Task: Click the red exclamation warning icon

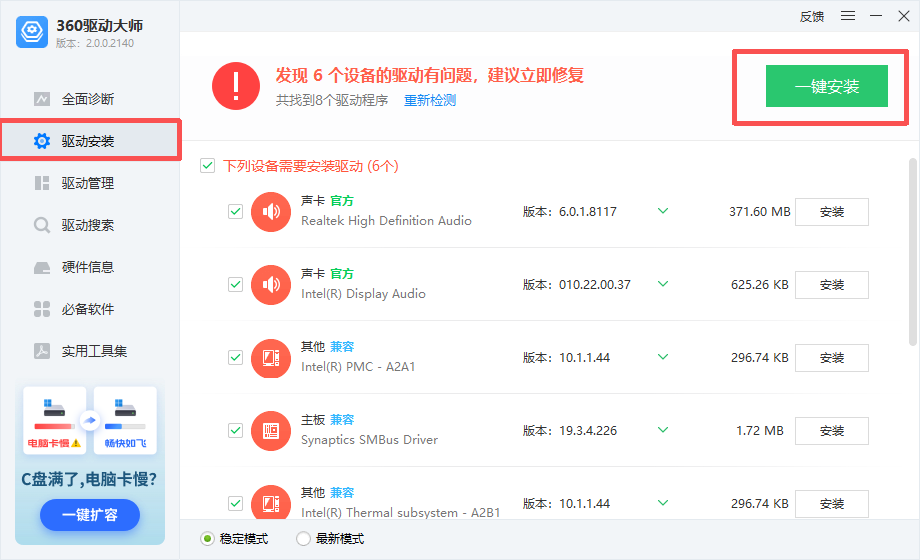Action: 236,86
